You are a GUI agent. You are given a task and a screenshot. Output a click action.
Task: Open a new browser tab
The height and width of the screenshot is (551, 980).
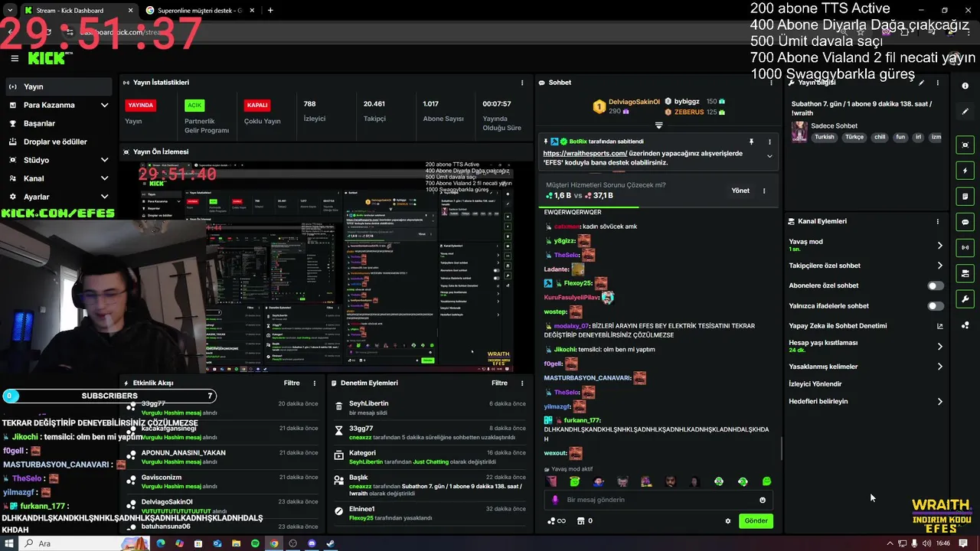pyautogui.click(x=270, y=11)
